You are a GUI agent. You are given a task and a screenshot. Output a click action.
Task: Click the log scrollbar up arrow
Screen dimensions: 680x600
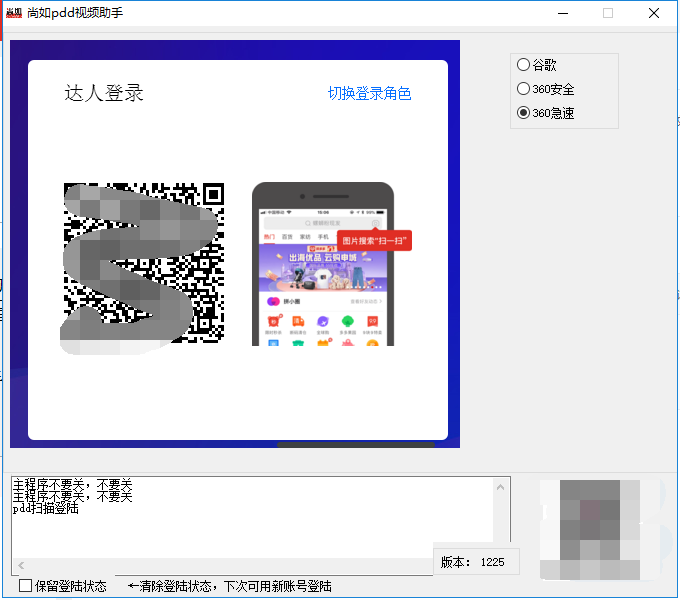[x=500, y=487]
